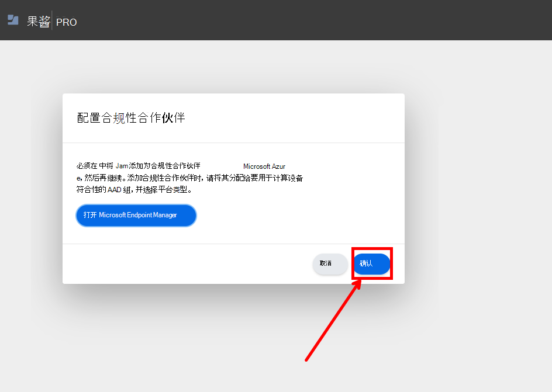Confirm the compliance partner configuration (确认)
552x392 pixels.
(x=372, y=263)
